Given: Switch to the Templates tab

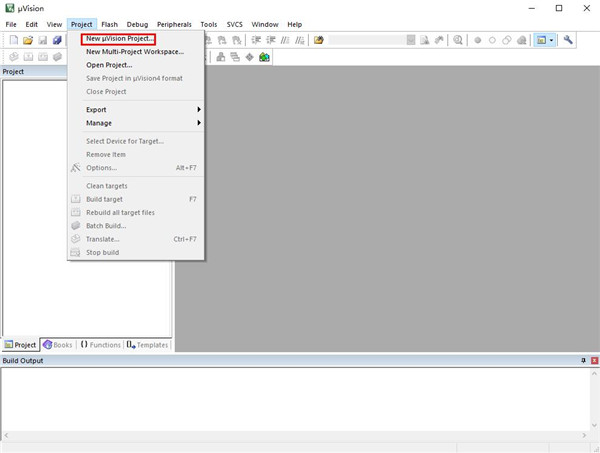Looking at the screenshot, I should (x=147, y=345).
